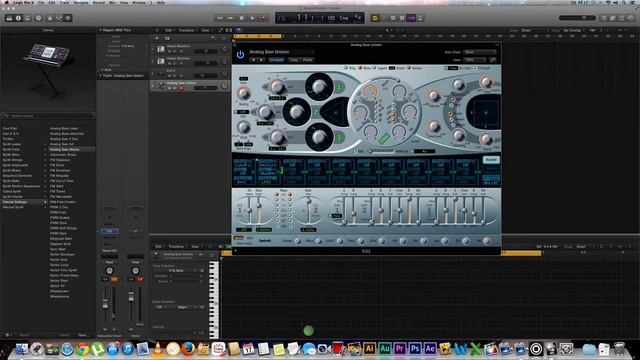Click the green Filter enable button
The width and height of the screenshot is (640, 360).
[384, 139]
